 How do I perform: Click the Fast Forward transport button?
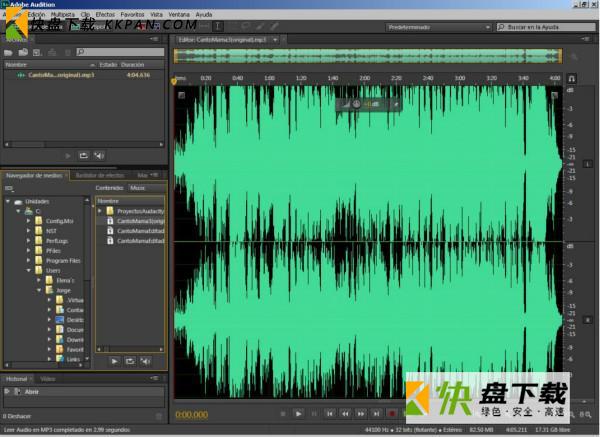(x=361, y=414)
